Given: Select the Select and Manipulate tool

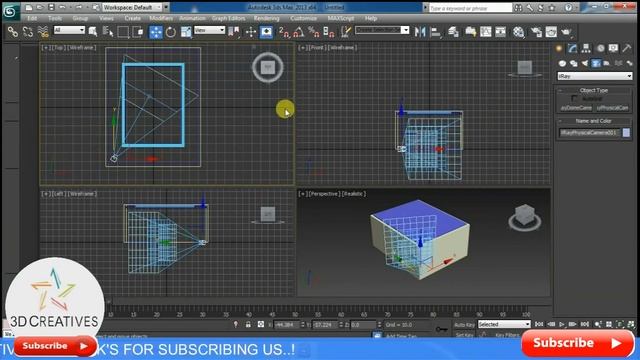Looking at the screenshot, I should click(251, 31).
